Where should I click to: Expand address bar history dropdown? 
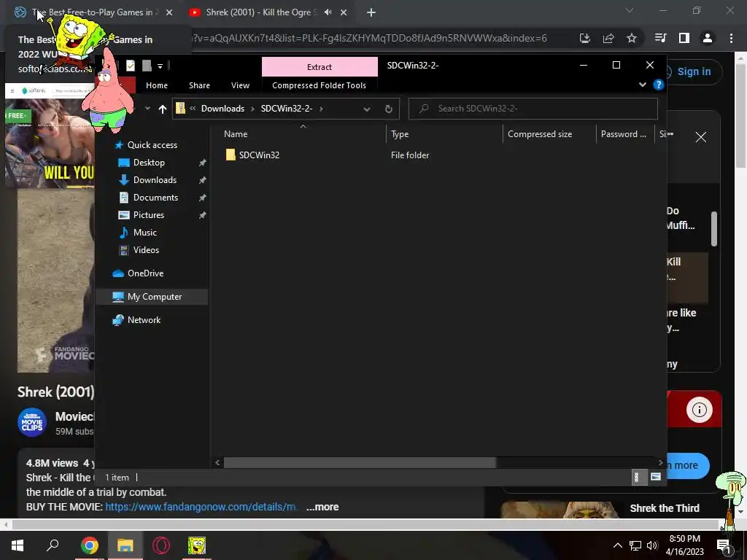click(x=366, y=109)
